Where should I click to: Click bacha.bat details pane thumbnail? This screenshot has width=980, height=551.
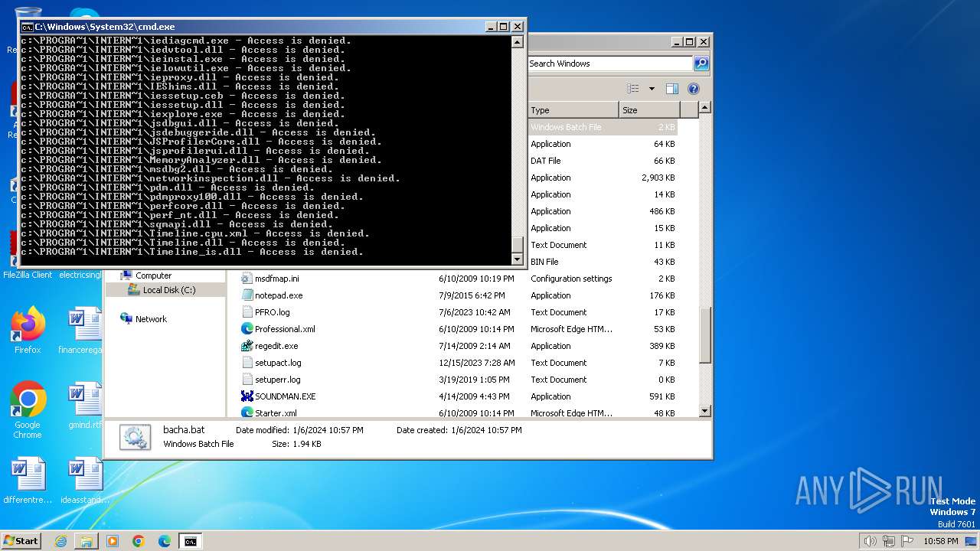(136, 437)
